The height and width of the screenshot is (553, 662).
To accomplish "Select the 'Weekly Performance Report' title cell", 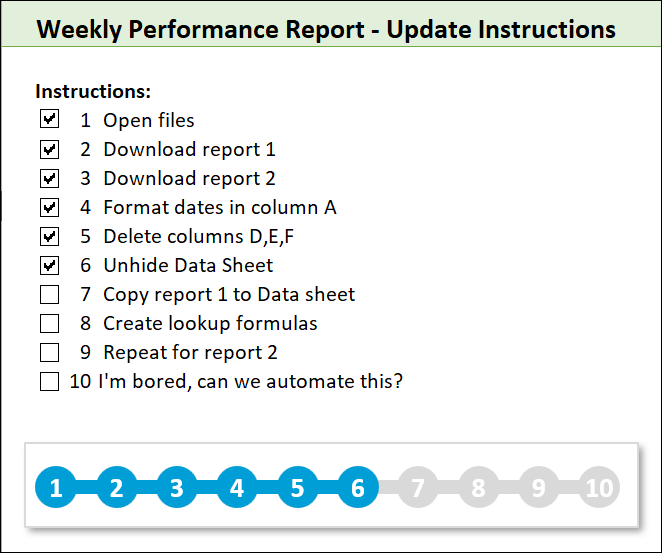I will (326, 29).
